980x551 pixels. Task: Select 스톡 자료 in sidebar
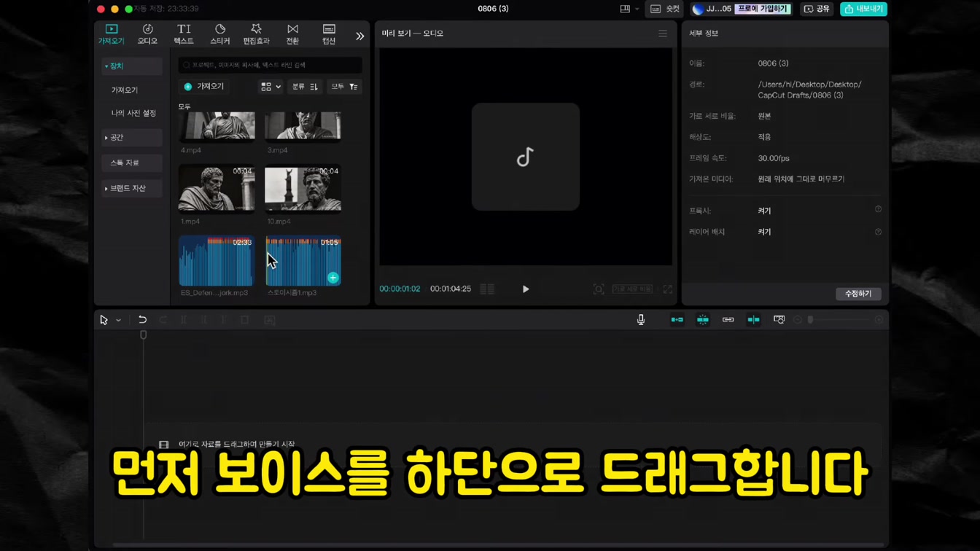[131, 163]
